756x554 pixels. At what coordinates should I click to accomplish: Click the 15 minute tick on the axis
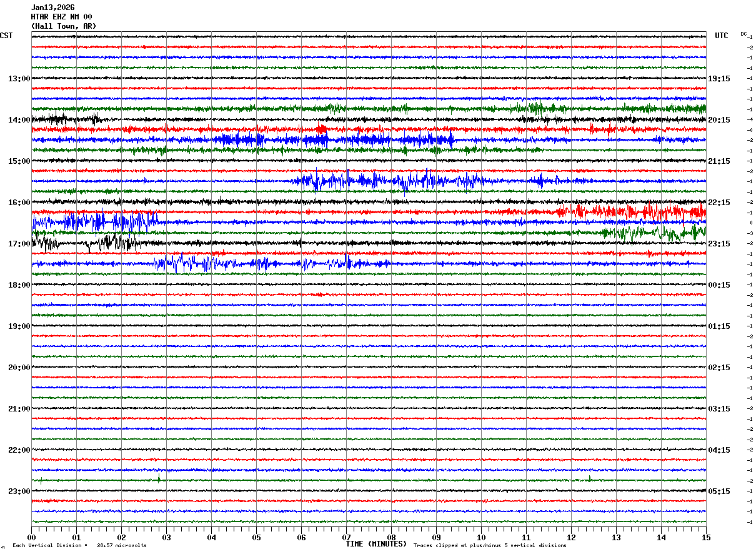pyautogui.click(x=706, y=538)
